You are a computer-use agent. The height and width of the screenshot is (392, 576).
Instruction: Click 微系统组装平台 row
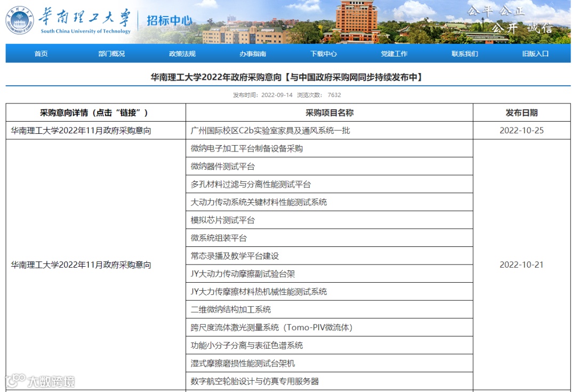(x=330, y=238)
